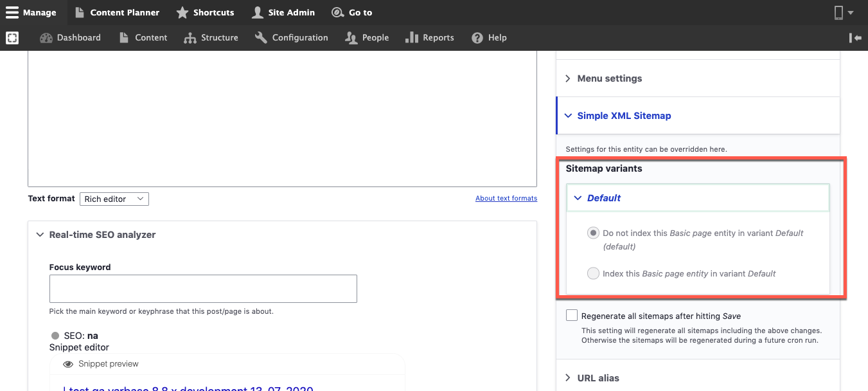Collapse the Simple XML Sitemap section
Viewport: 868px width, 391px height.
click(623, 116)
